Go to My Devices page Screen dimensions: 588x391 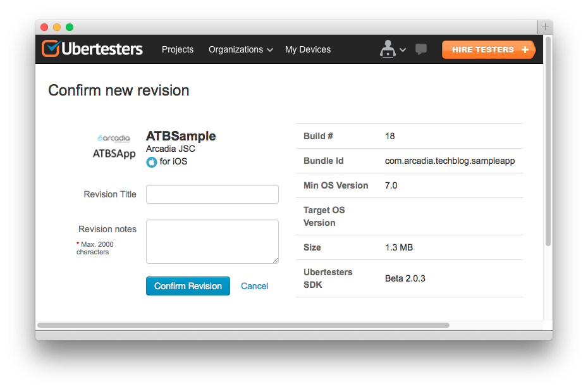(x=308, y=49)
